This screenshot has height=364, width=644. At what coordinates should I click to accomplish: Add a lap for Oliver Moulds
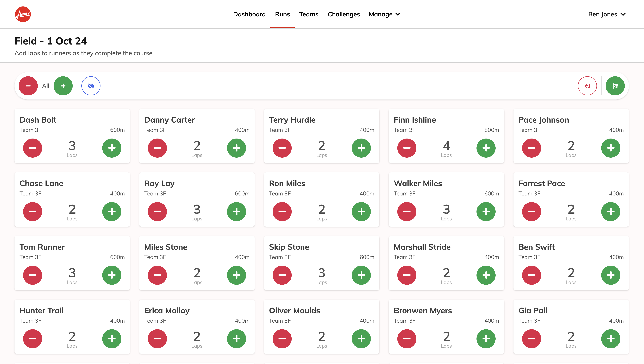point(361,339)
